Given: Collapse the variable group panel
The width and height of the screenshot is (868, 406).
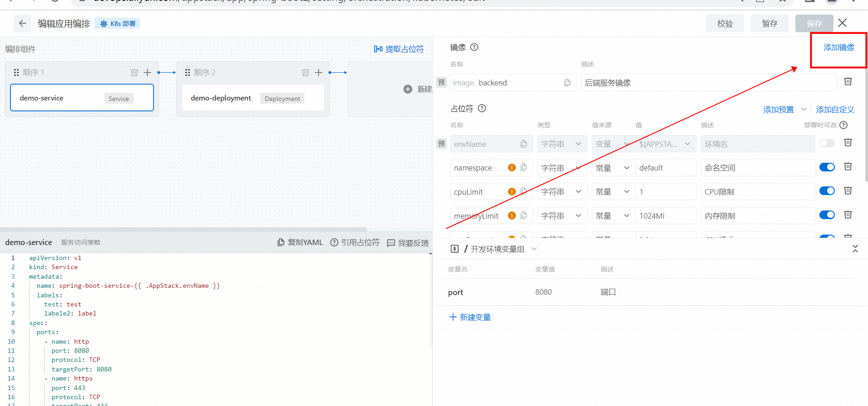Looking at the screenshot, I should (855, 249).
